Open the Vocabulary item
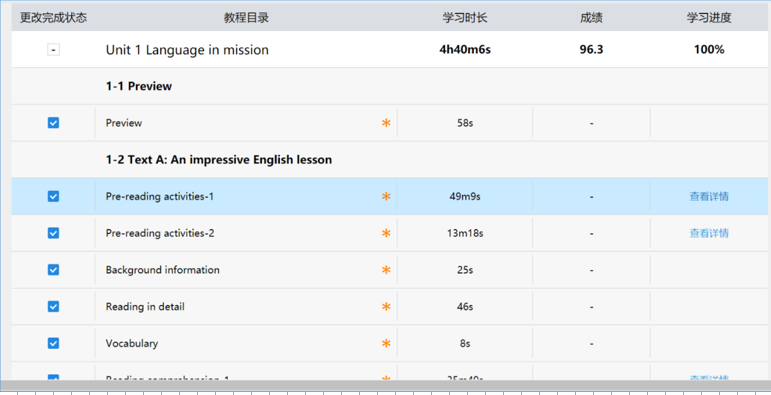The image size is (771, 395). point(132,343)
